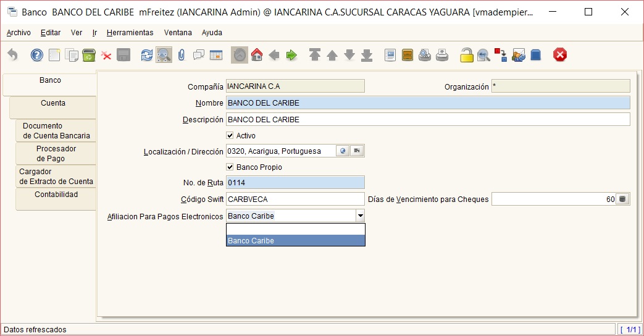Click the Días de Vencimiento para Cheques field

pos(554,199)
